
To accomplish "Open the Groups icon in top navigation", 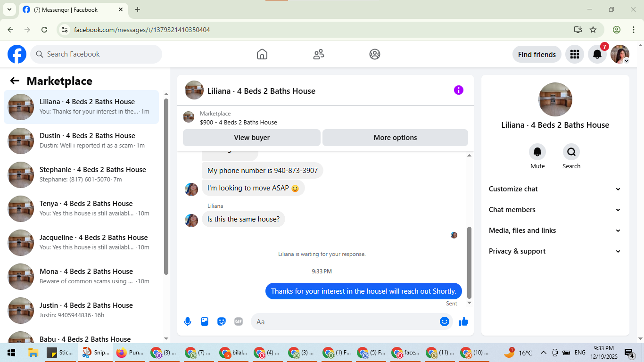I will 375,54.
